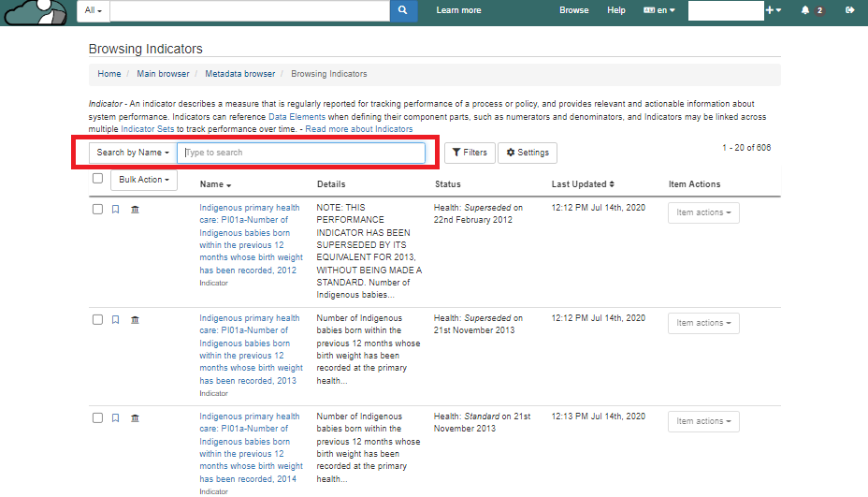Bookmark the 2012 PI01a indicator

pyautogui.click(x=116, y=210)
